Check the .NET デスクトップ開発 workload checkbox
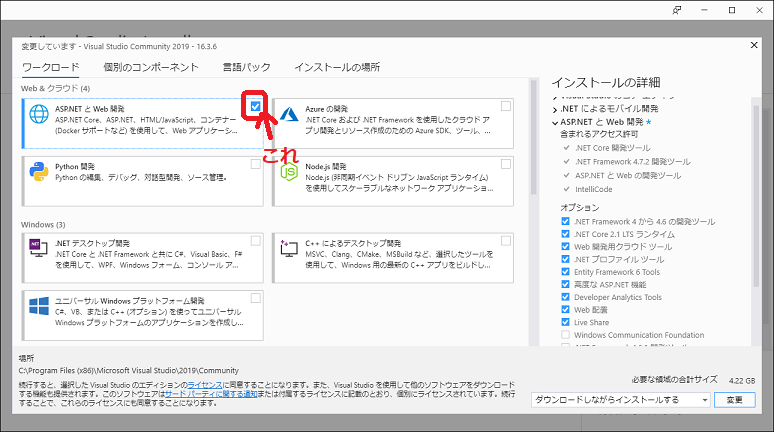Image resolution: width=774 pixels, height=432 pixels. (x=255, y=240)
